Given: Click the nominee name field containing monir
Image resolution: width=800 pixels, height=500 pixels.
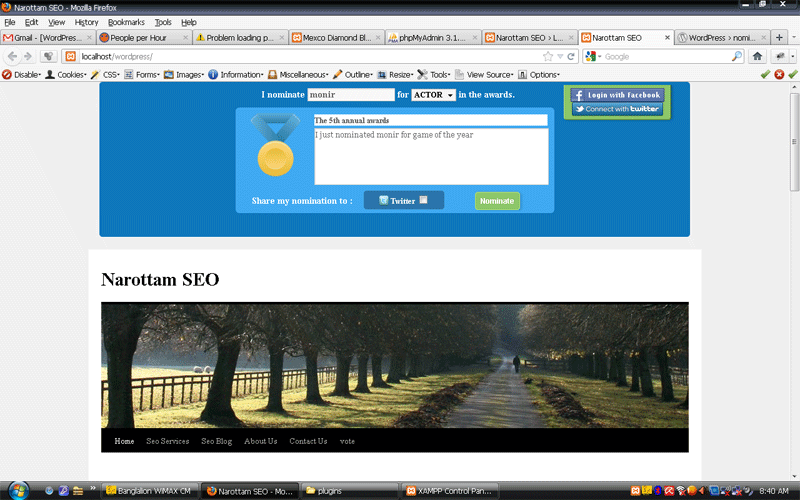Looking at the screenshot, I should point(350,95).
